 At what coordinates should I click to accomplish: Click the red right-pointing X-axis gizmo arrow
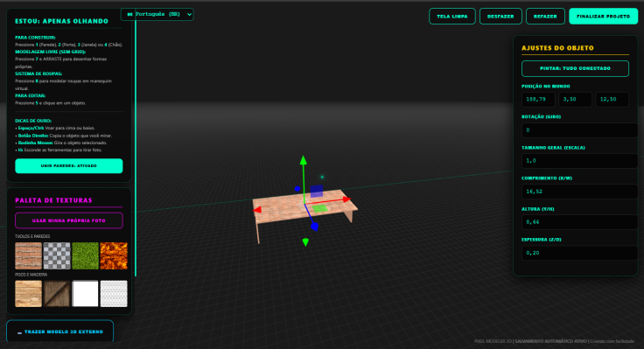pos(346,199)
